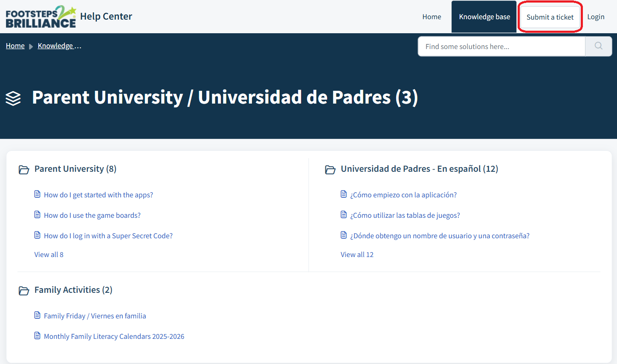Open the Parent University (8) folder heading
The image size is (617, 364).
[x=75, y=169]
